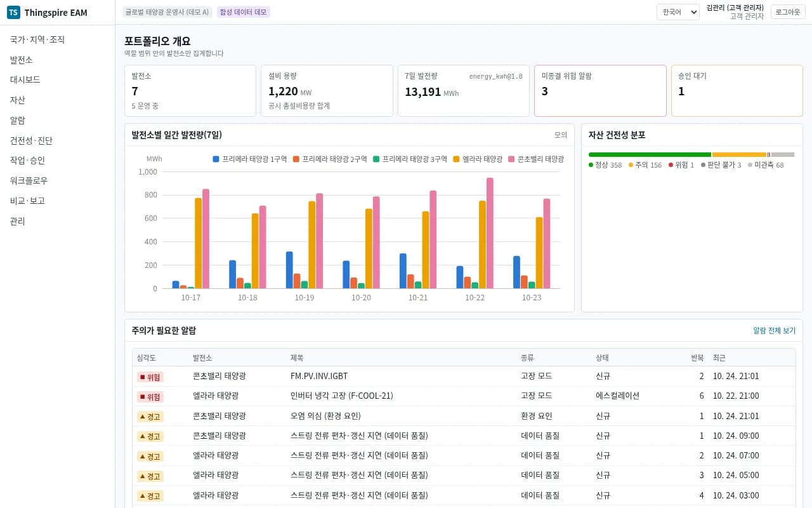This screenshot has width=812, height=508.
Task: Toggle 프리메라 태양광 2구역 legend swatch
Action: 296,159
